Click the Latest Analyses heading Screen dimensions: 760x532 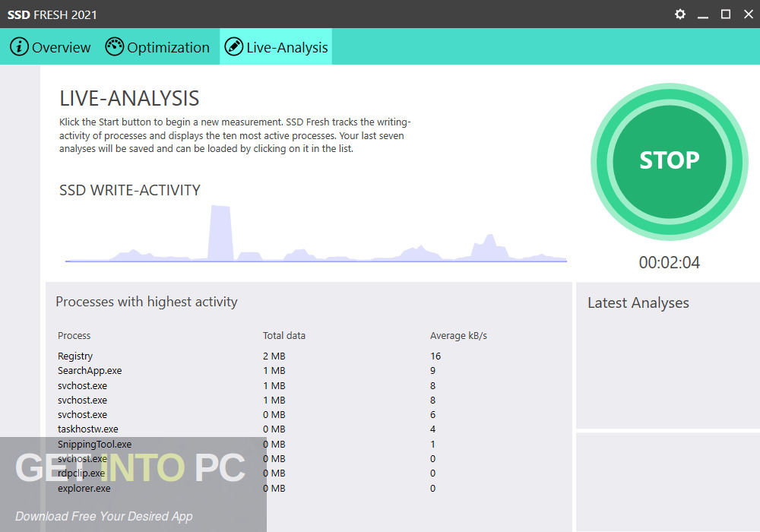[x=638, y=302]
